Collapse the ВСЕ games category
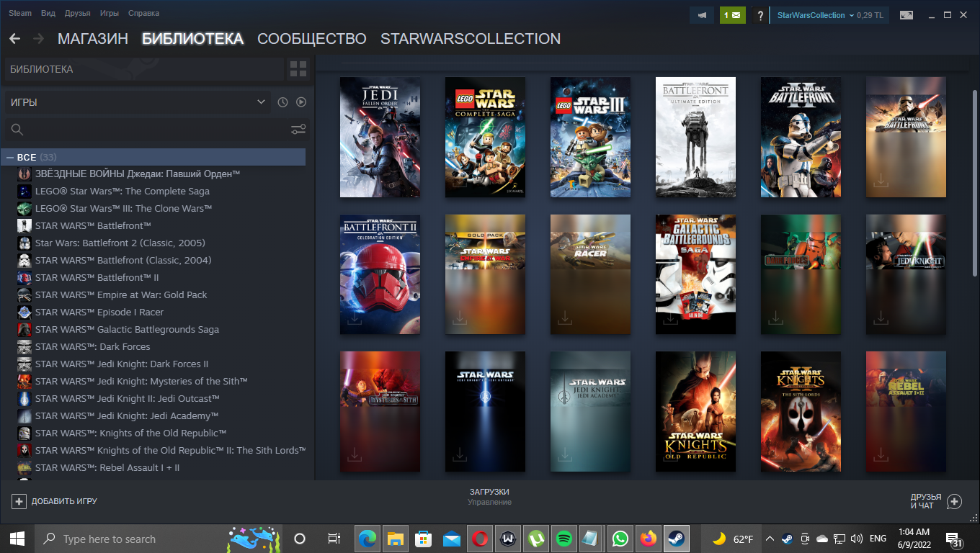This screenshot has height=553, width=980. [10, 157]
